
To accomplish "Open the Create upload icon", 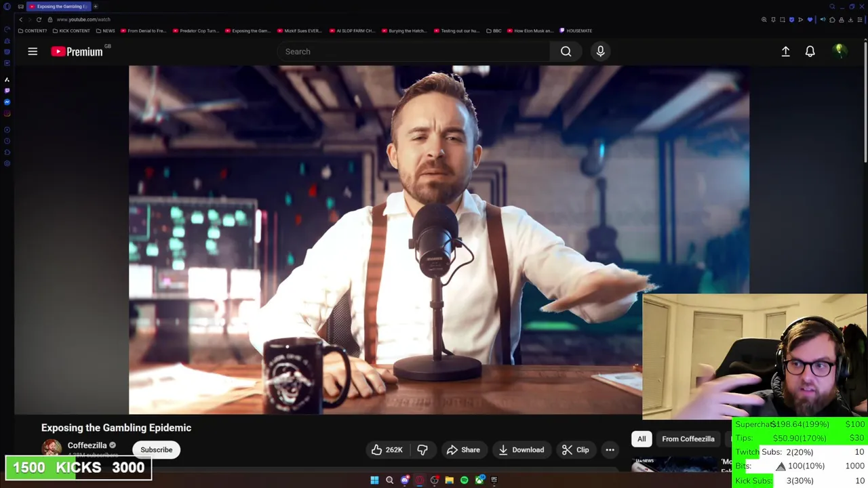I will [785, 52].
